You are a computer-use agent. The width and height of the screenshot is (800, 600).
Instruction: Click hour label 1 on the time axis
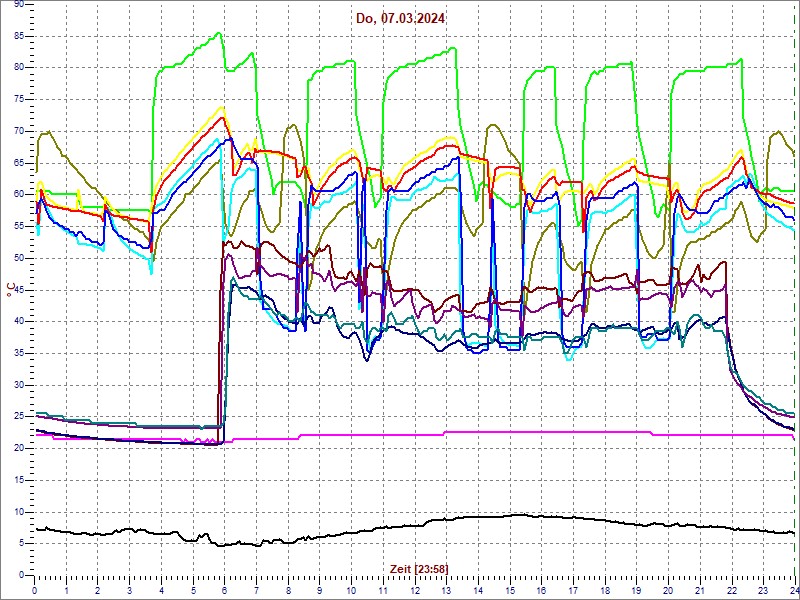pyautogui.click(x=66, y=590)
